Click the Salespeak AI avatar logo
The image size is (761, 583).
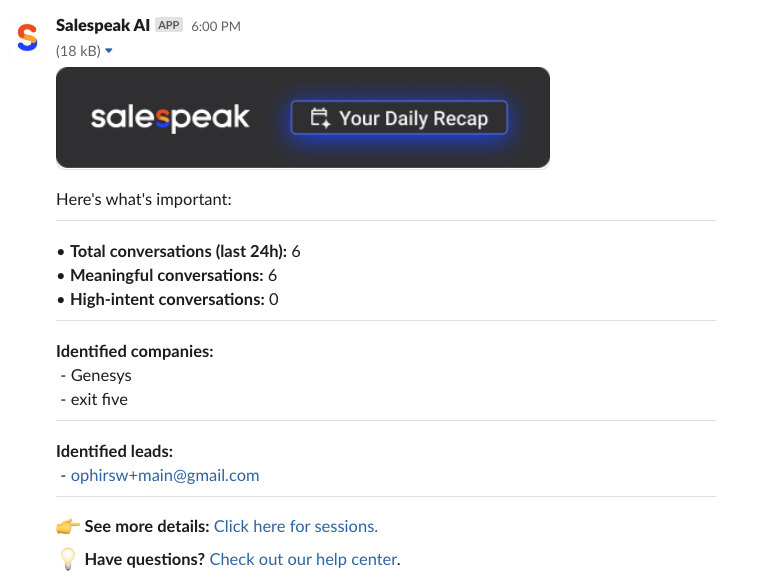(27, 37)
